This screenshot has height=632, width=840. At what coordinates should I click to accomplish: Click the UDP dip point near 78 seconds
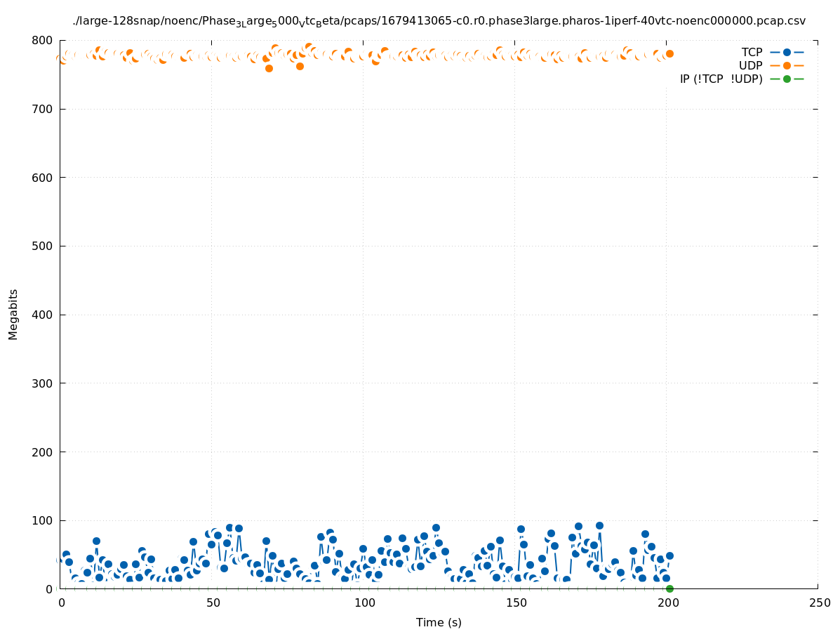(x=300, y=66)
